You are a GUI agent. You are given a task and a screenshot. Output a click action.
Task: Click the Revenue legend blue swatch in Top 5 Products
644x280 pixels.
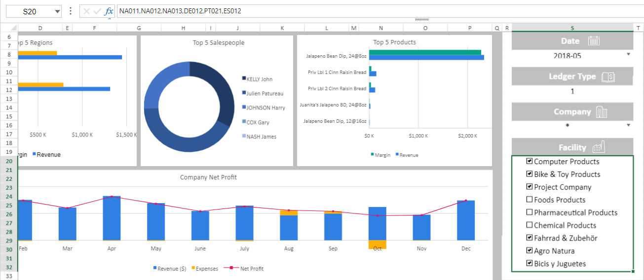tap(396, 155)
